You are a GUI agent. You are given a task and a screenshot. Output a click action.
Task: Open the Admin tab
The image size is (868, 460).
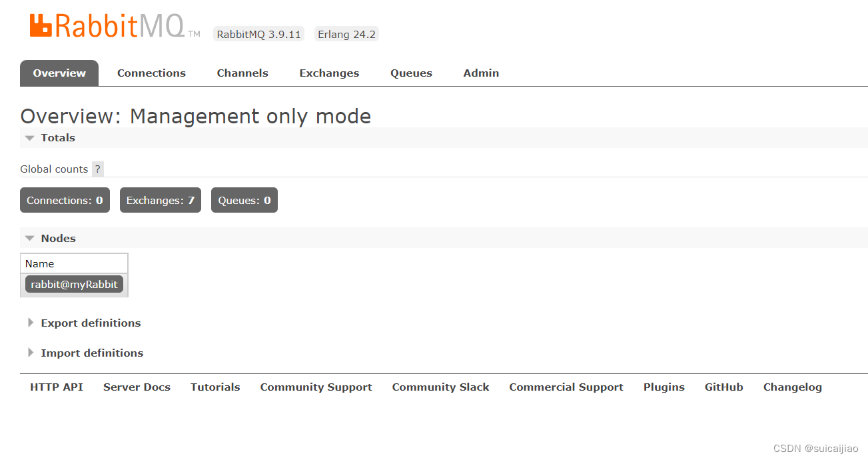481,73
